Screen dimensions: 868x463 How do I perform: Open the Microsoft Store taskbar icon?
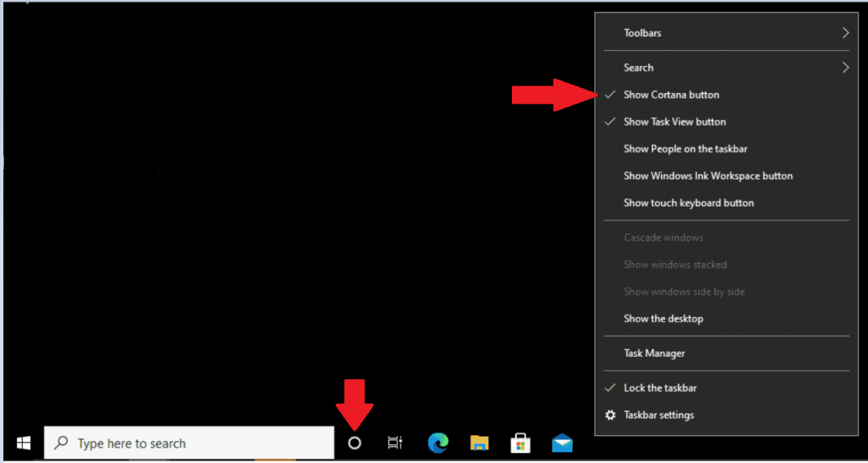point(520,443)
